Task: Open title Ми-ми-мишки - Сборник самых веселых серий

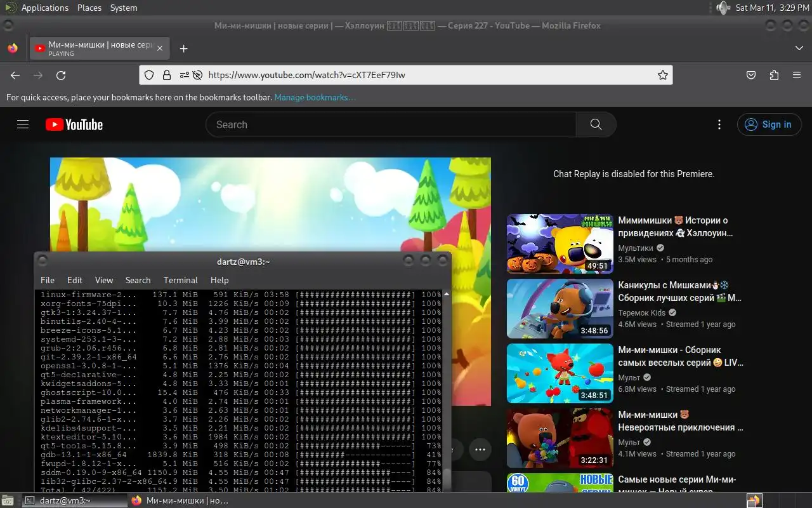Action: pos(681,356)
